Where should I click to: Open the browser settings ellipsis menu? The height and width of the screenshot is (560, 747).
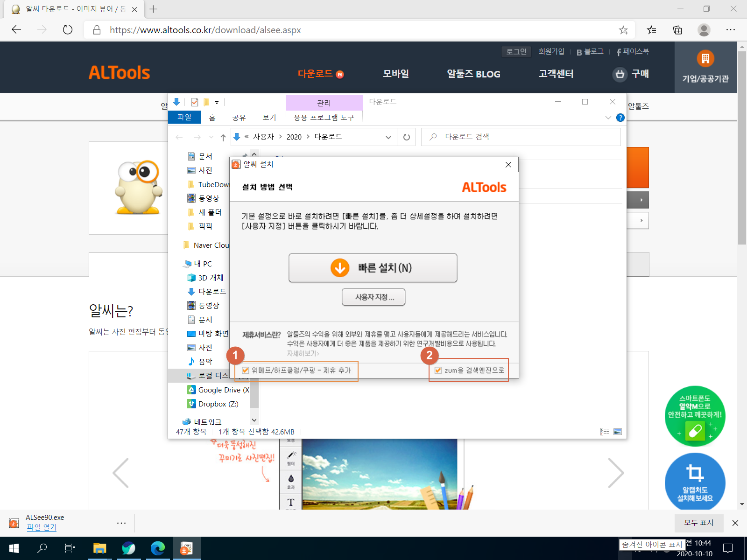coord(731,30)
